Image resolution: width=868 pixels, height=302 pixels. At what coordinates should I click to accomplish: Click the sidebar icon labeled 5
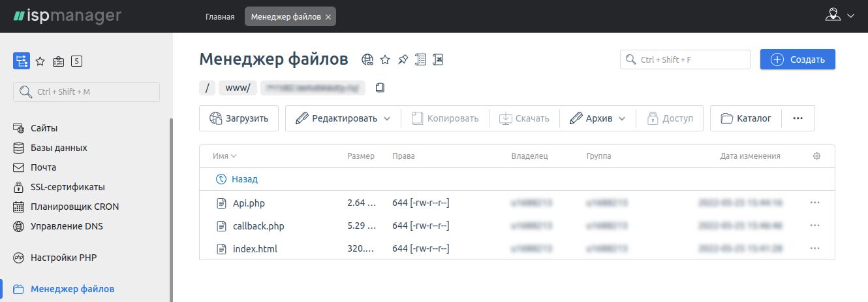click(x=77, y=61)
